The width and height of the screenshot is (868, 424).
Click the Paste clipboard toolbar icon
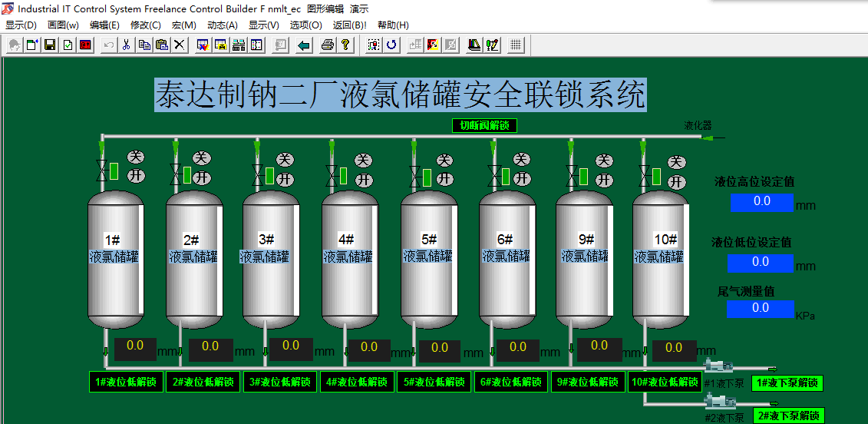[161, 45]
